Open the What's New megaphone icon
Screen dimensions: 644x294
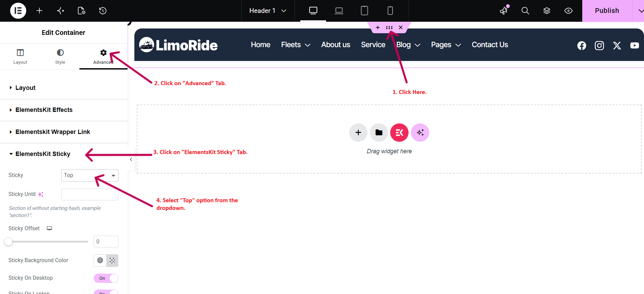(504, 11)
